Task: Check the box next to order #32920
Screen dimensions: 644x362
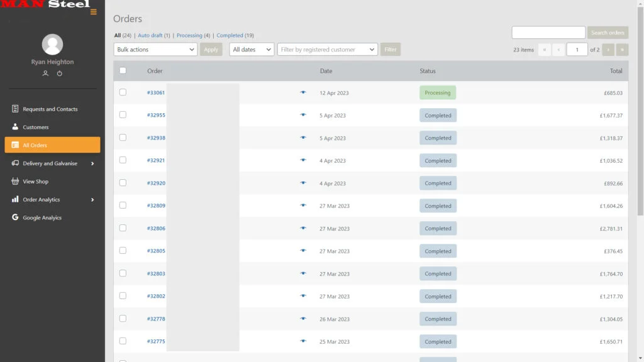Action: tap(123, 183)
